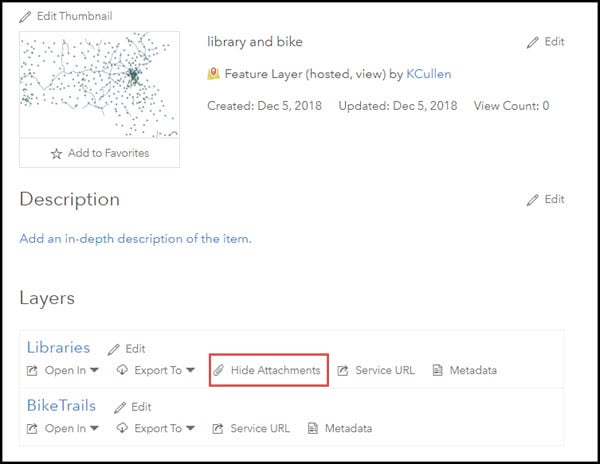600x464 pixels.
Task: View Metadata for Libraries layer
Action: tap(465, 370)
